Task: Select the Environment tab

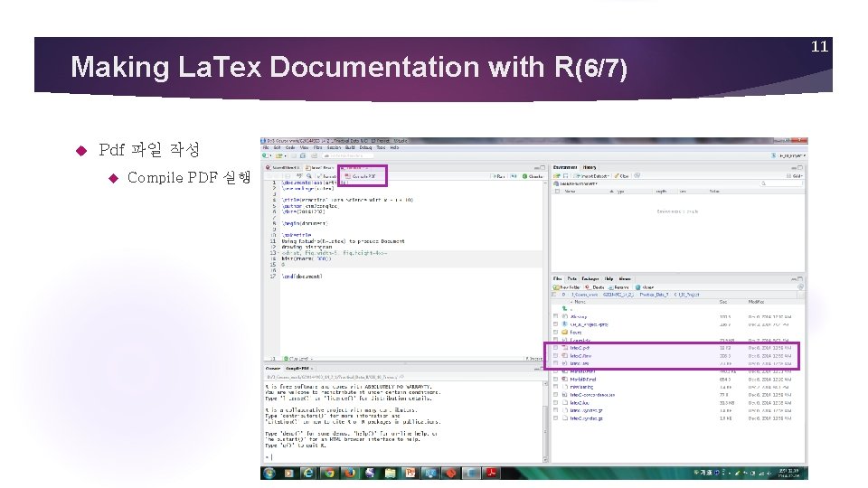Action: 565,167
